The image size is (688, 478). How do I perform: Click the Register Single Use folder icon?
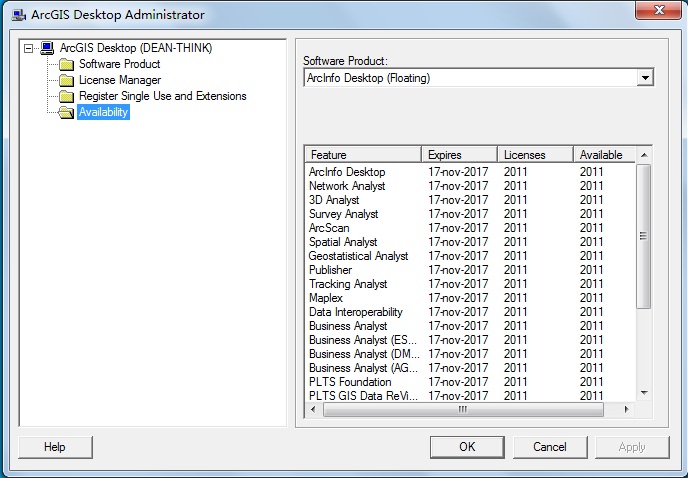66,96
